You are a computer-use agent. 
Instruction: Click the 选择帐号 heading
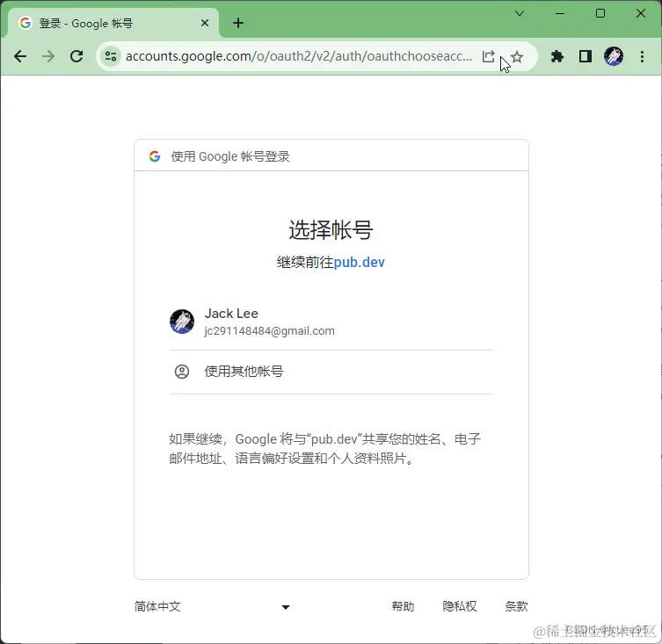pyautogui.click(x=331, y=230)
